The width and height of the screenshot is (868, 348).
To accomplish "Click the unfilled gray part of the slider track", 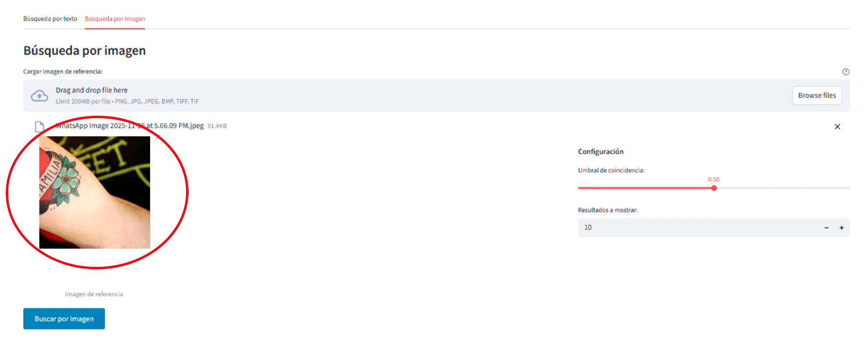I will (782, 188).
